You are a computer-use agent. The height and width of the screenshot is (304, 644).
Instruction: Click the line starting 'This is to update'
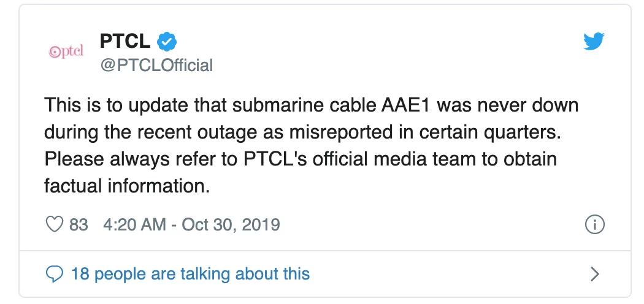click(312, 105)
